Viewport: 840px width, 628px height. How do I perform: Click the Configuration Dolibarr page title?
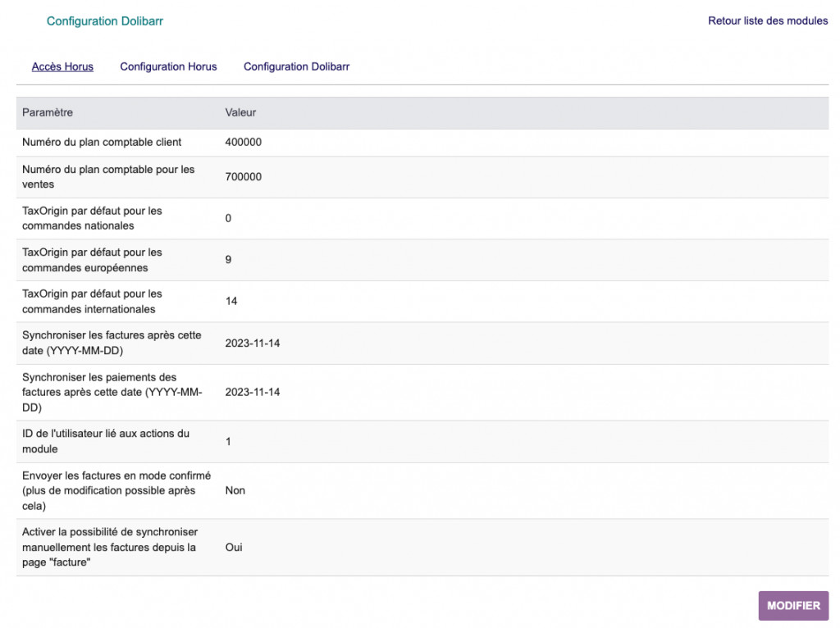pos(105,21)
